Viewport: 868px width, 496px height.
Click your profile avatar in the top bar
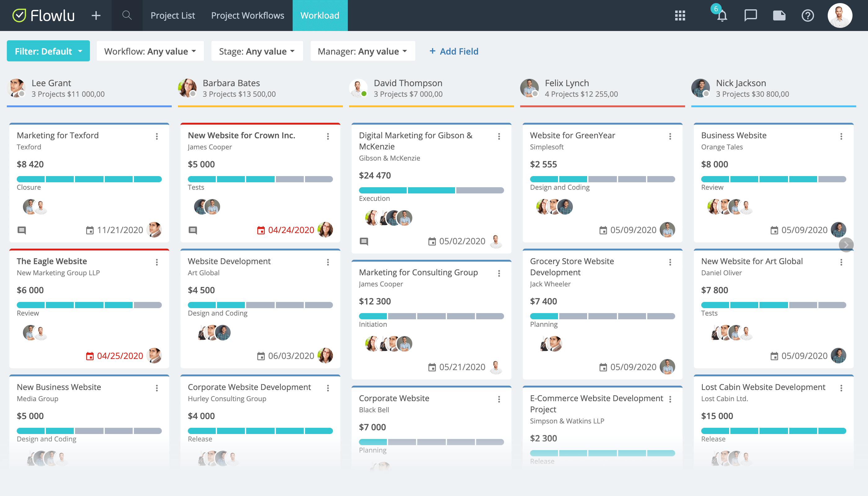(x=840, y=15)
